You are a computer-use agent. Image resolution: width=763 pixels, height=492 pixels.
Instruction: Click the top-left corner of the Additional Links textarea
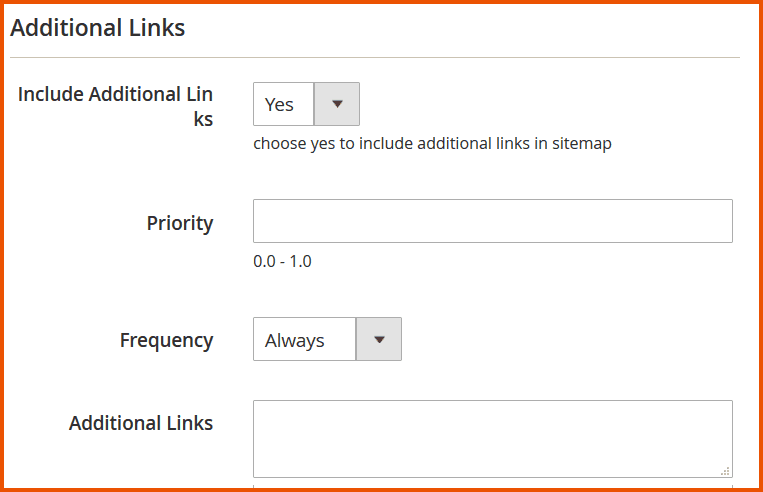click(259, 406)
